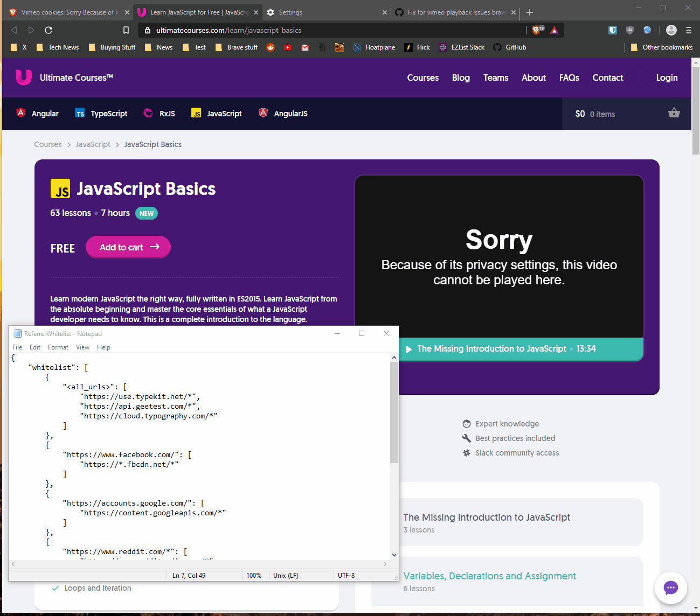700x616 pixels.
Task: Bookmark this page using the bookmark icon
Action: tap(126, 30)
